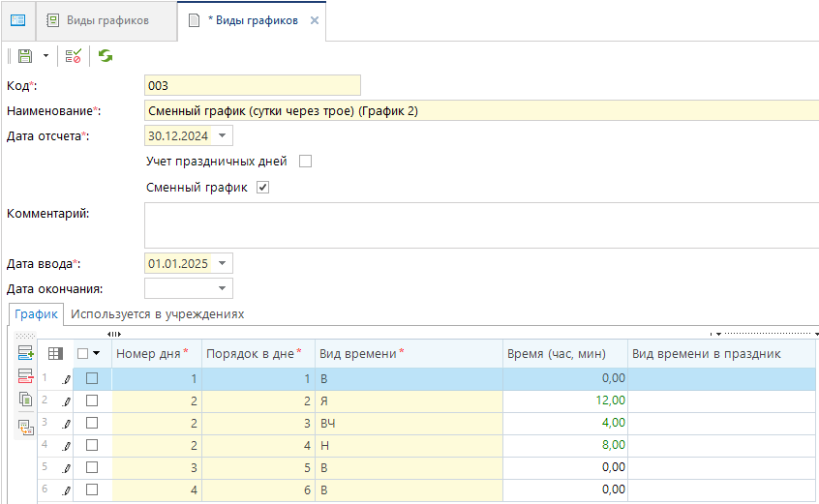
Task: Click the column chooser grid icon in header
Action: click(x=55, y=354)
